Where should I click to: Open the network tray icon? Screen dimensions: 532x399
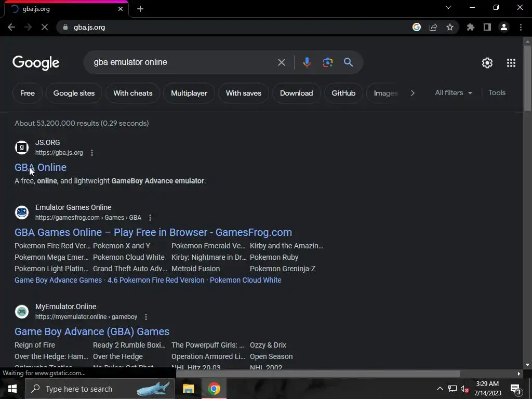click(453, 389)
